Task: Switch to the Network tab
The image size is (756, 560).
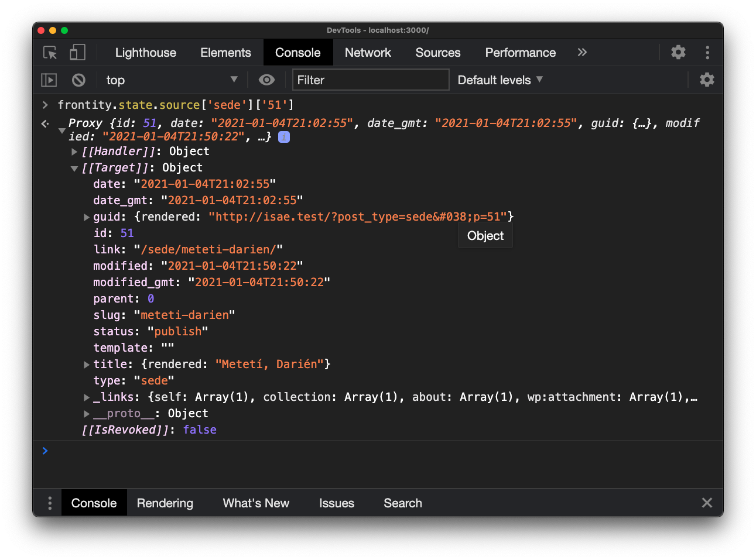Action: [x=368, y=53]
